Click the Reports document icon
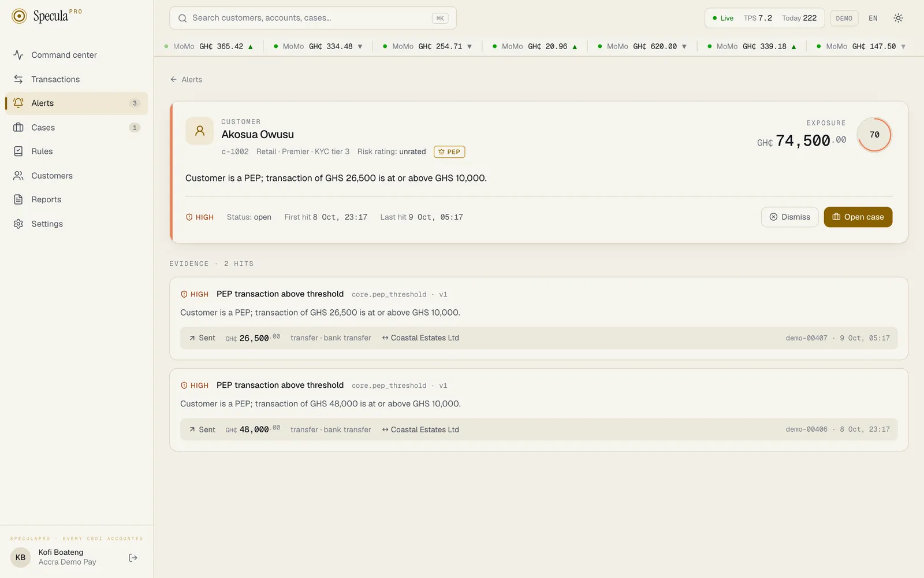924x578 pixels. pyautogui.click(x=18, y=199)
